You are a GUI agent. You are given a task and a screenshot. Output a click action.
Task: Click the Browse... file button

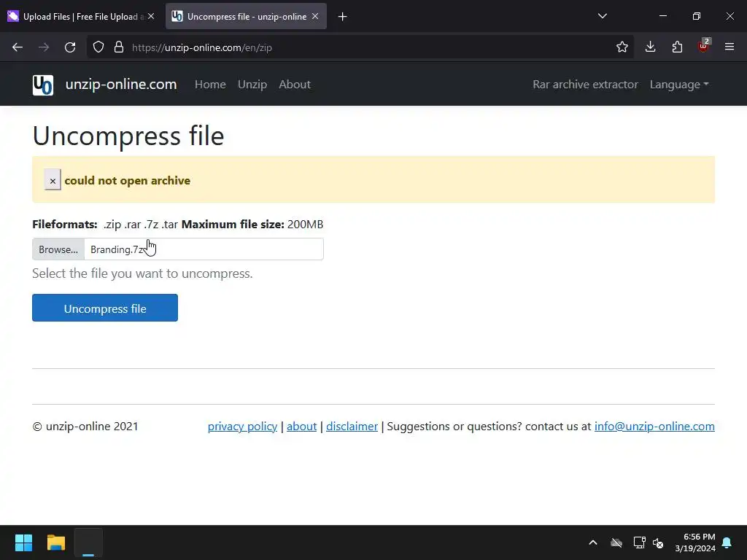(58, 249)
